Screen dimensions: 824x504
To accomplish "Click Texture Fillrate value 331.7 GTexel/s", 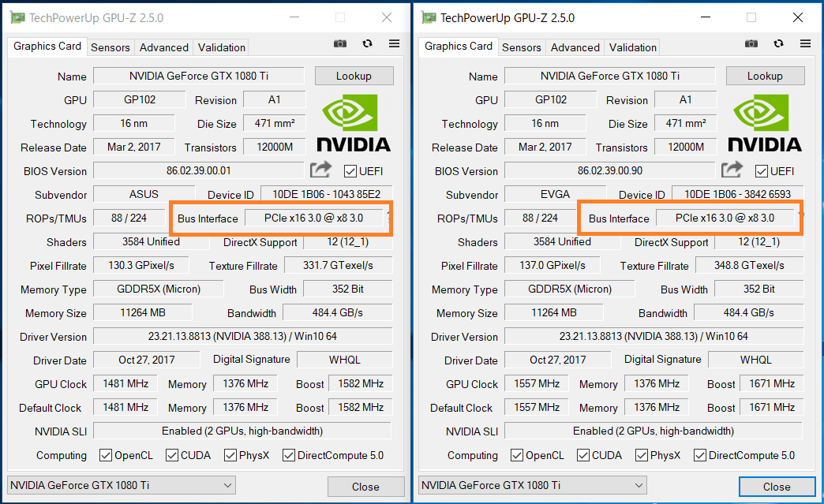I will (x=338, y=265).
